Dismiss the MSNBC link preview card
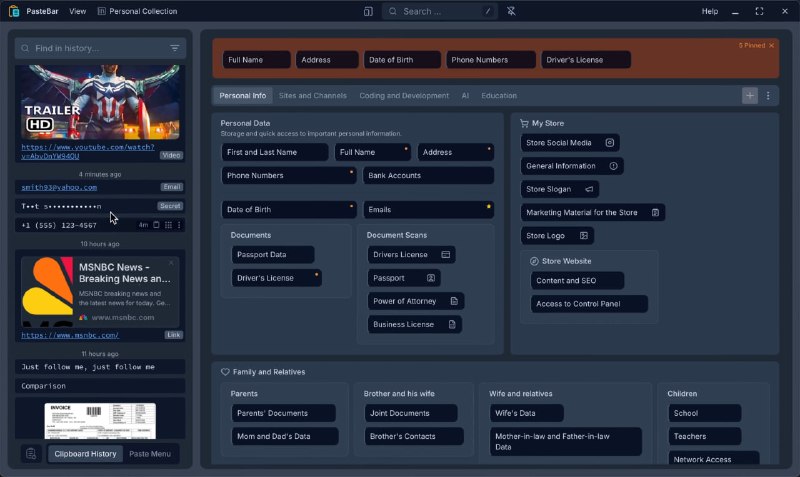Image resolution: width=800 pixels, height=477 pixels. tap(171, 263)
